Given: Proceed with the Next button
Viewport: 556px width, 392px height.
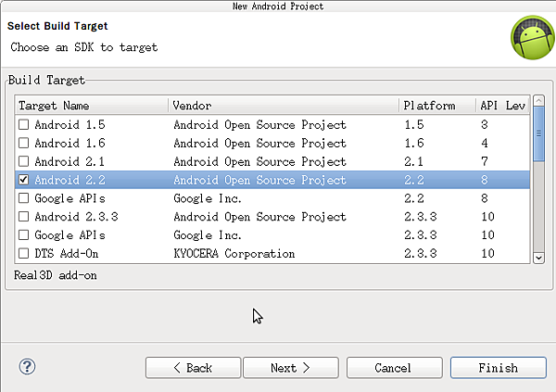Looking at the screenshot, I should 291,368.
